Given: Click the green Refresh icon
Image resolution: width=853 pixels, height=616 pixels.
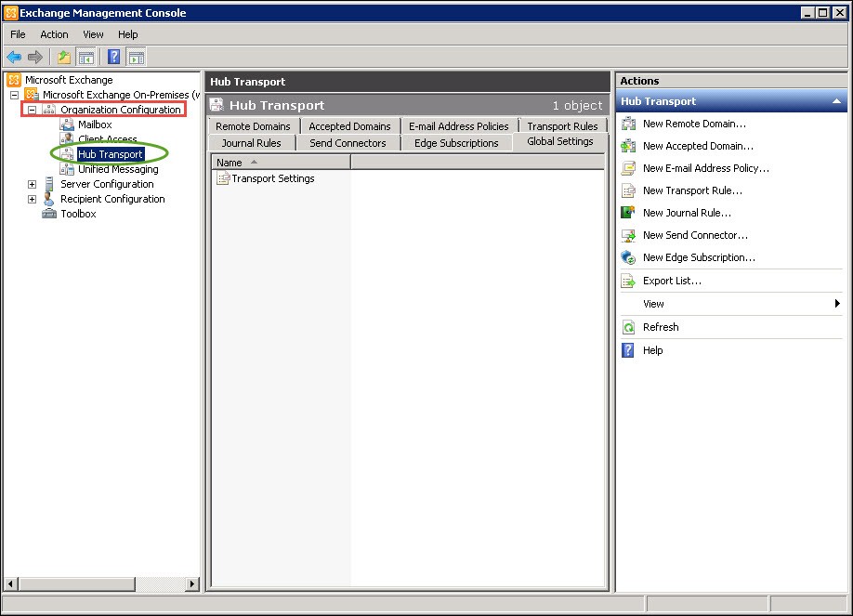Looking at the screenshot, I should (x=628, y=327).
